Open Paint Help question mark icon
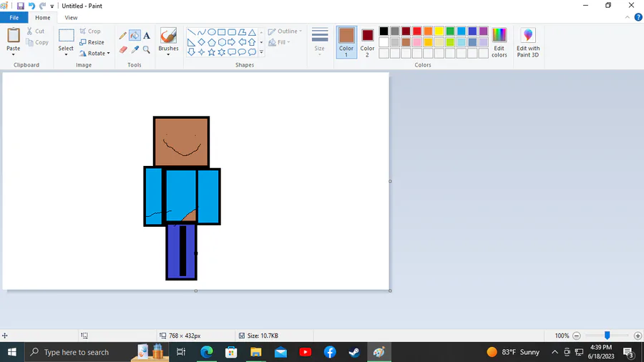The width and height of the screenshot is (644, 362). pyautogui.click(x=638, y=17)
